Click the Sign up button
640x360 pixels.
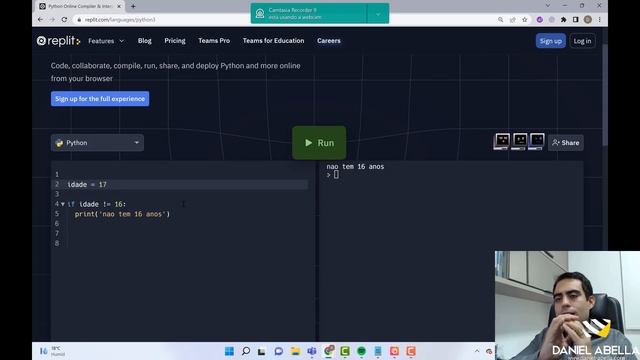pyautogui.click(x=551, y=41)
